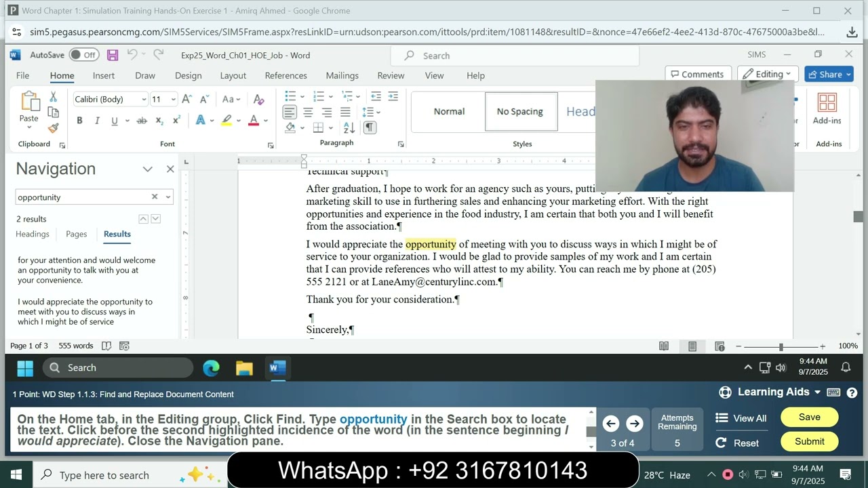Click the Sort A-Z icon
Screen dimensions: 868x488
point(349,127)
